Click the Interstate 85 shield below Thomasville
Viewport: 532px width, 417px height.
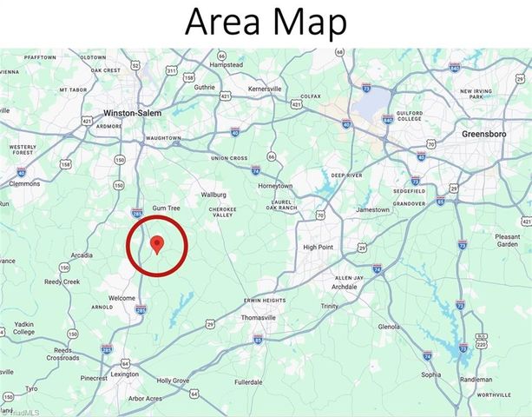[x=258, y=339]
